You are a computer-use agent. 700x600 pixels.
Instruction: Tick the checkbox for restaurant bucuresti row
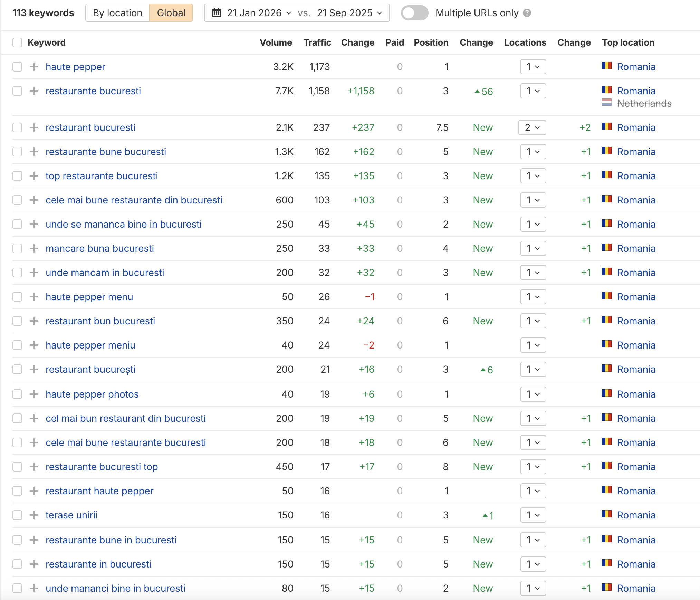(x=17, y=127)
